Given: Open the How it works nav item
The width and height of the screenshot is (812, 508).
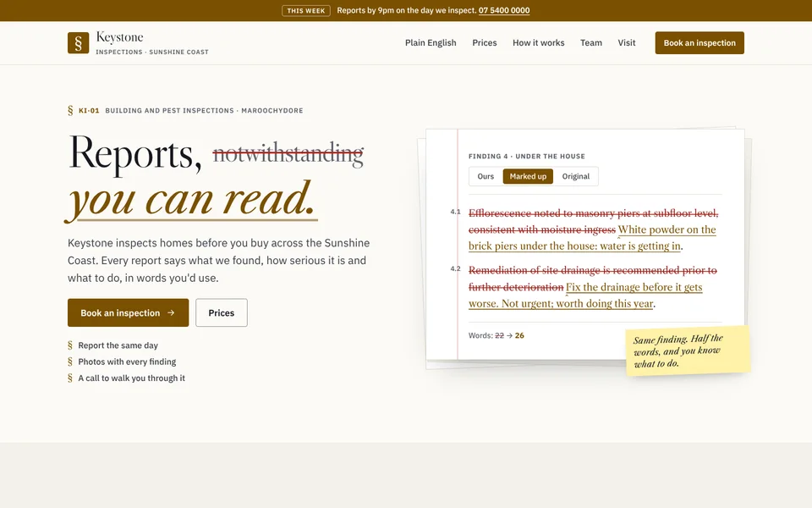Looking at the screenshot, I should coord(539,43).
